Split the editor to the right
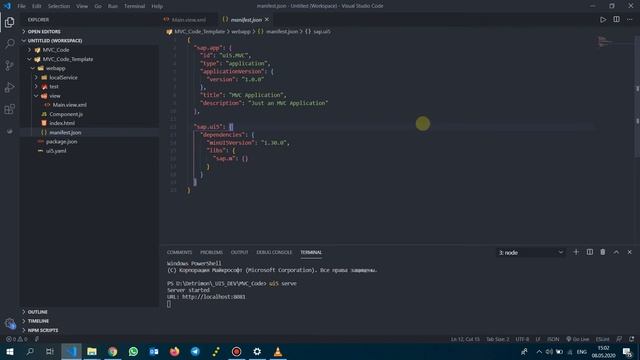 (x=616, y=20)
